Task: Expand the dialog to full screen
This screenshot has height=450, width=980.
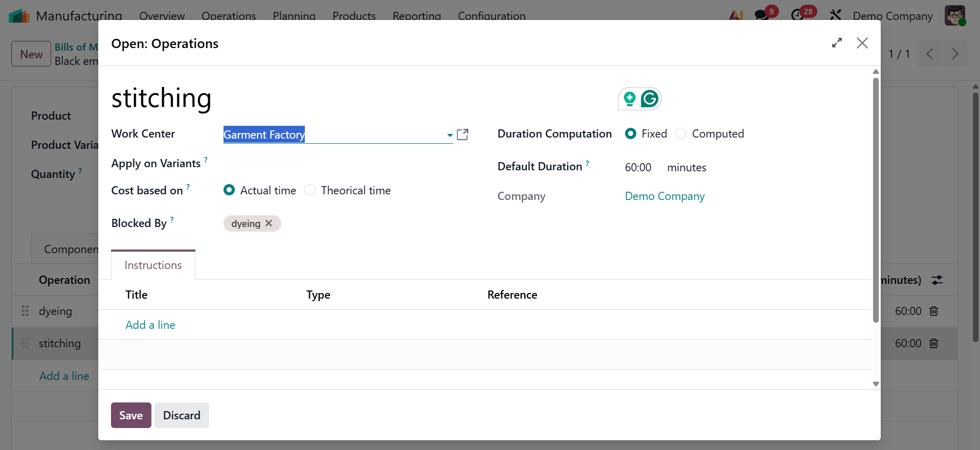Action: [837, 43]
